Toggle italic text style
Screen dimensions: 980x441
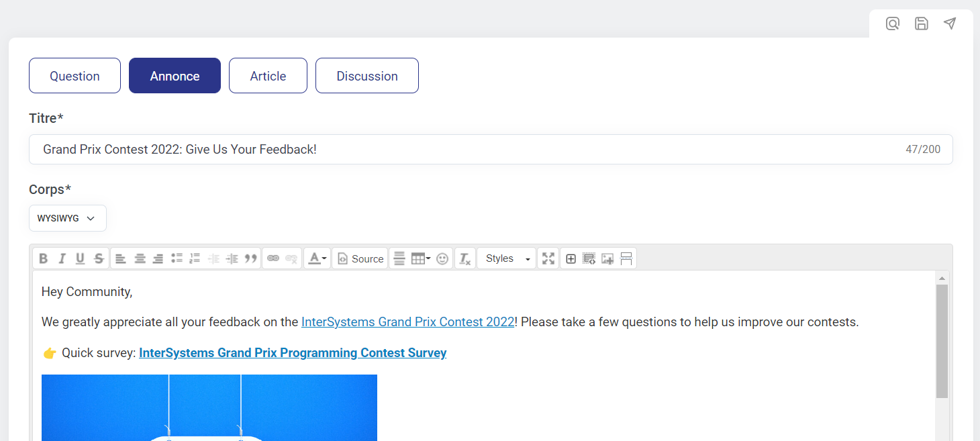[x=62, y=258]
